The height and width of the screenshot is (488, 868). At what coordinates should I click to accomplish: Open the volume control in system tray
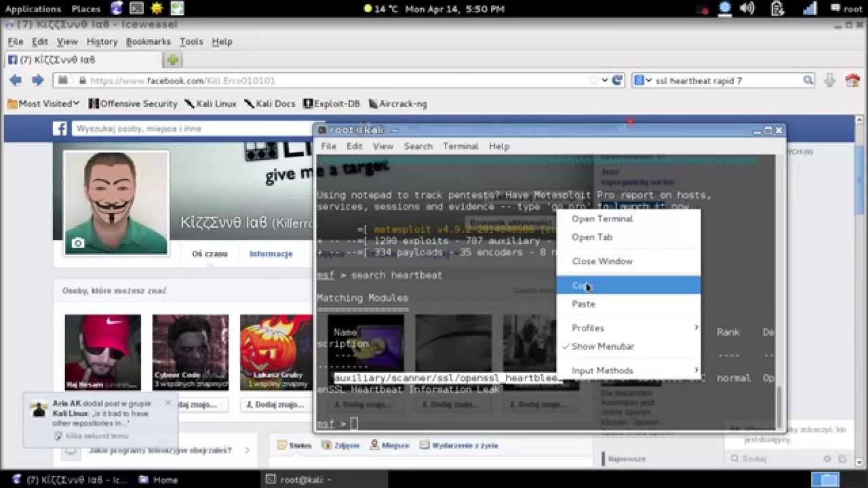[x=747, y=9]
